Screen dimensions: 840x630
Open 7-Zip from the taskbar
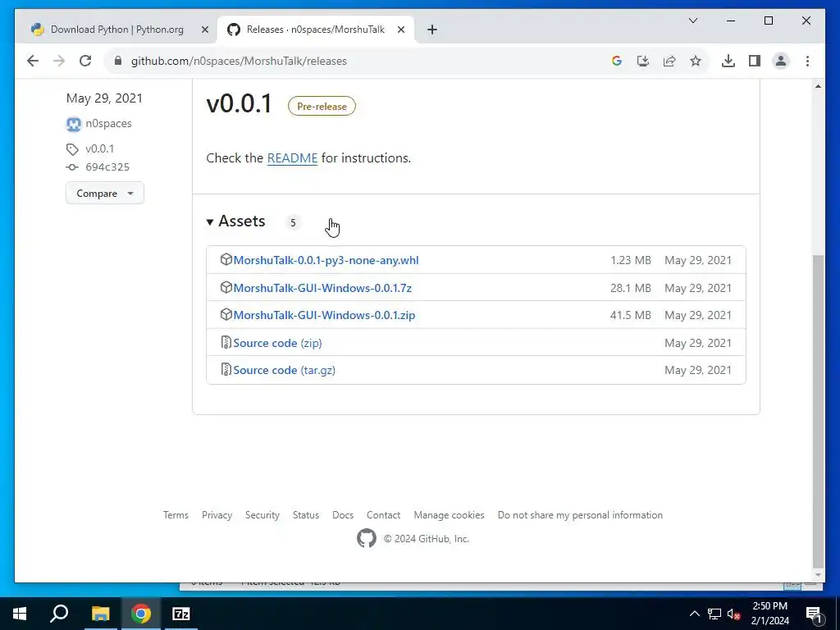click(181, 614)
